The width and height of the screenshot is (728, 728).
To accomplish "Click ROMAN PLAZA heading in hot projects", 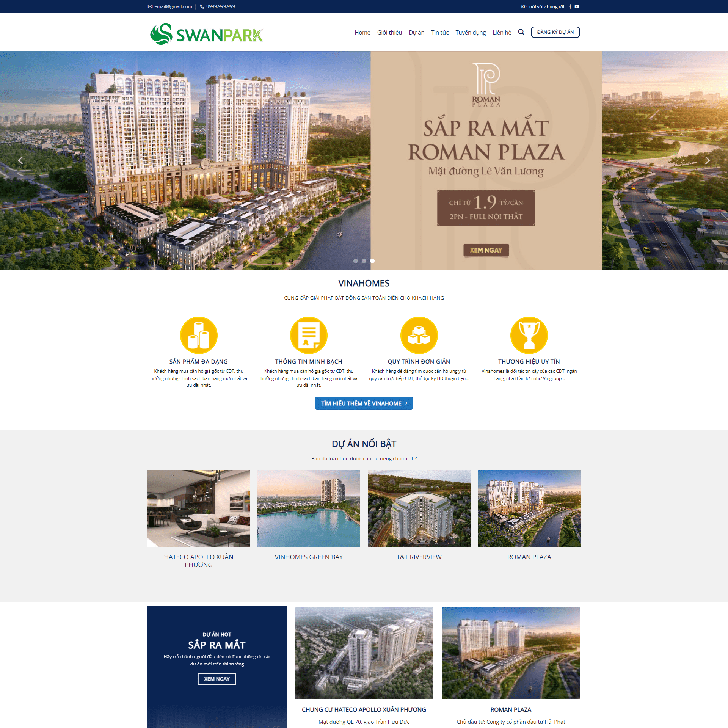I will [511, 709].
